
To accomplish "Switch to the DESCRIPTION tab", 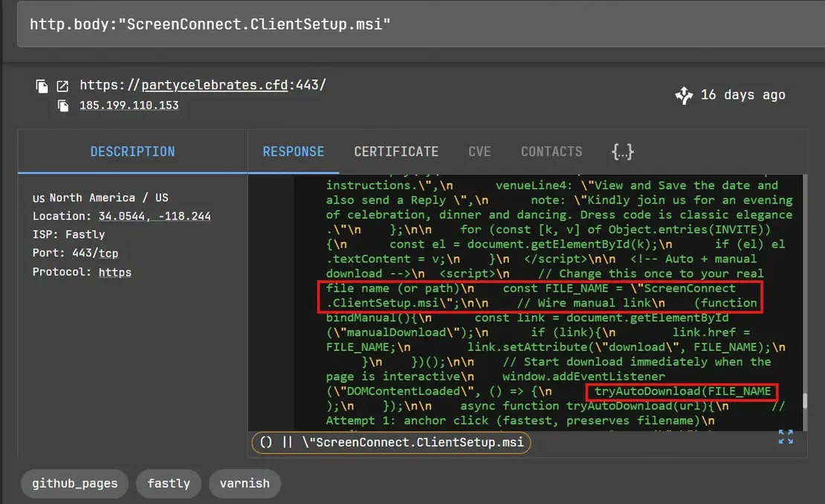I will [132, 152].
